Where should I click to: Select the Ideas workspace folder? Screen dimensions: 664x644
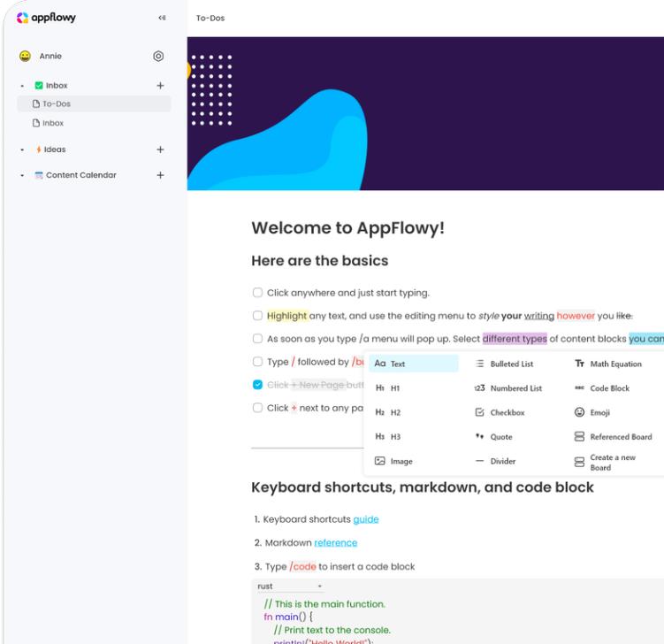point(55,149)
